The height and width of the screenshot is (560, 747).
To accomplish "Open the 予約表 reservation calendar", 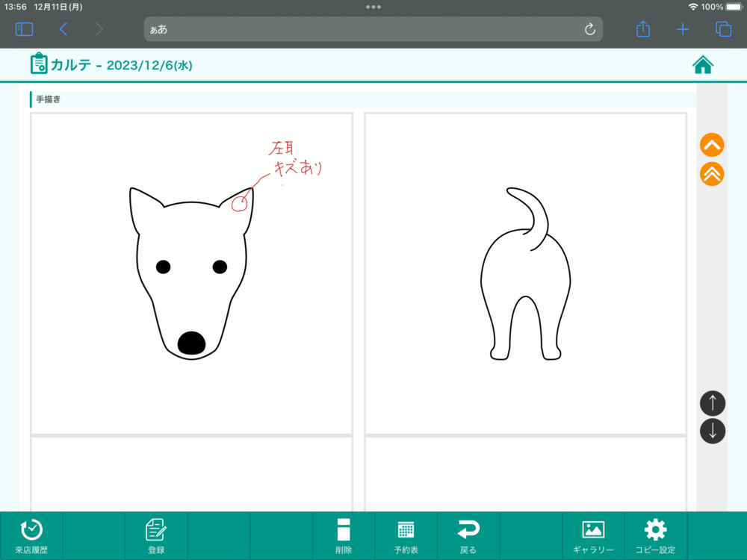I will 406,536.
